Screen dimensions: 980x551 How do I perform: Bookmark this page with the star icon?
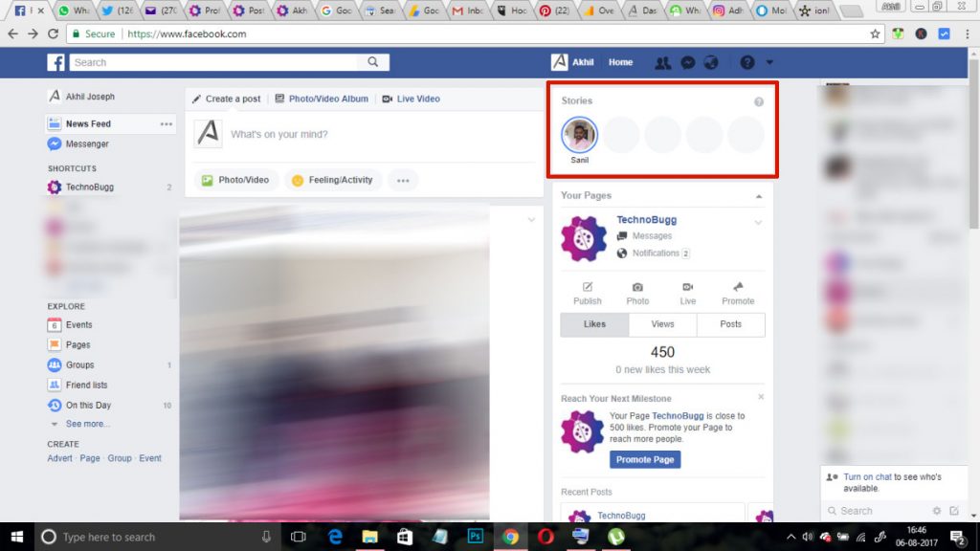point(875,33)
